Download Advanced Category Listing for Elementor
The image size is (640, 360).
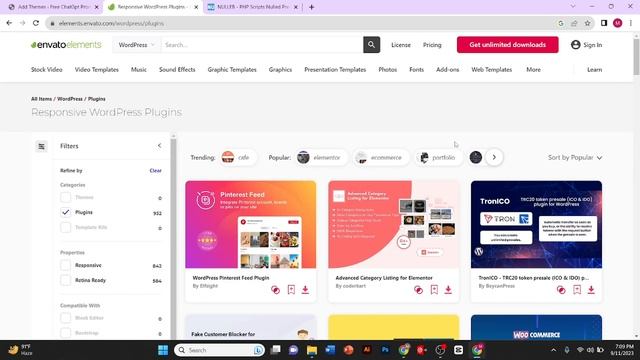point(448,290)
